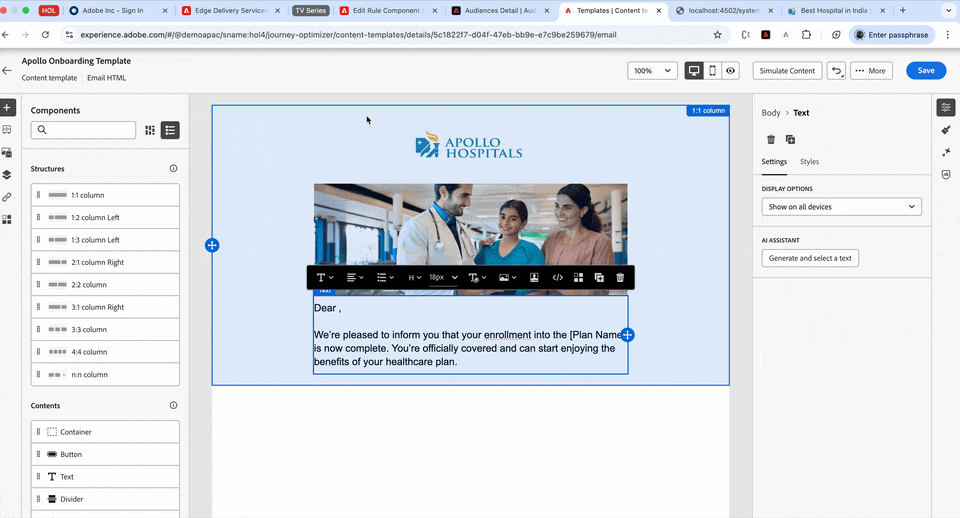The width and height of the screenshot is (960, 518).
Task: Add personalization via the profile icon
Action: (x=534, y=277)
